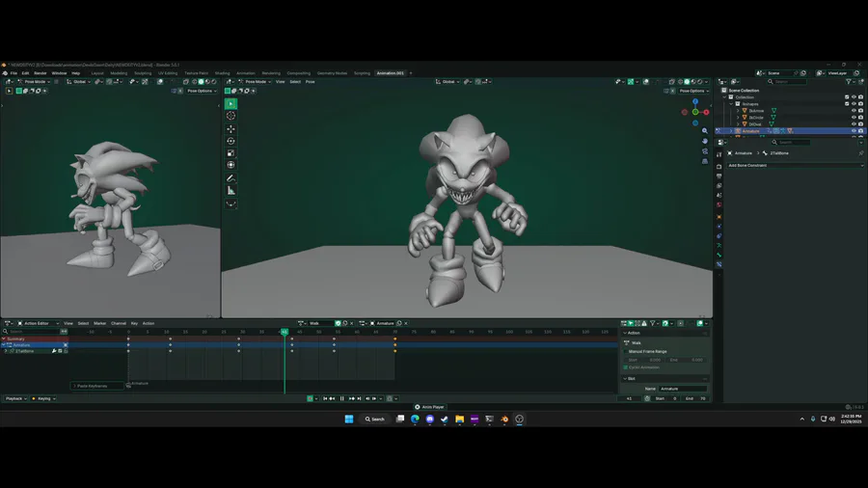Toggle X-mirror button in main viewport header

pyautogui.click(x=672, y=91)
